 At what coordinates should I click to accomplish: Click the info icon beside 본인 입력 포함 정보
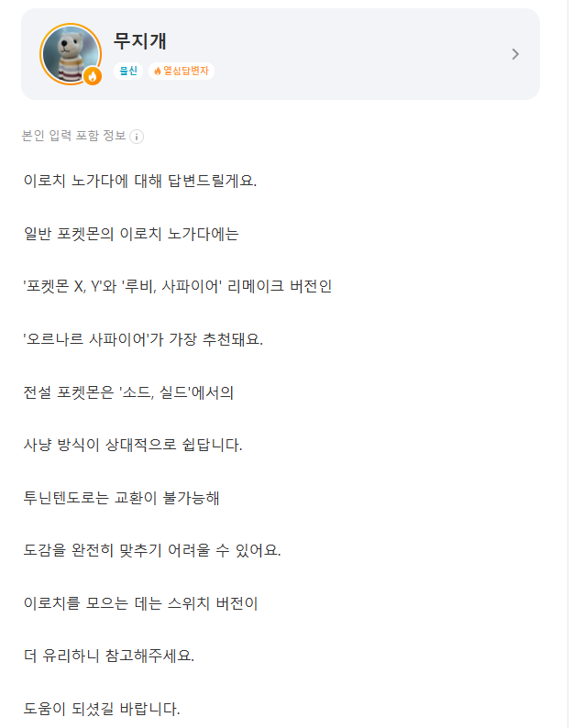[x=137, y=137]
